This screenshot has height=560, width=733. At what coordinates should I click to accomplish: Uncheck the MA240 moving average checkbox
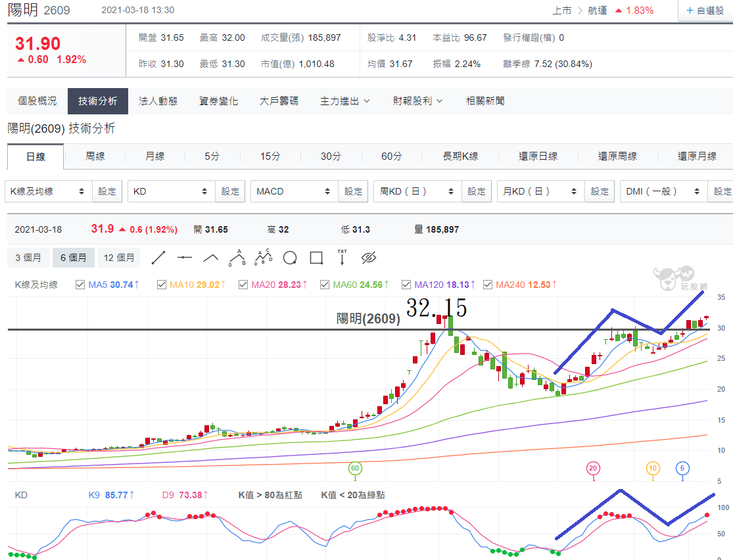488,285
